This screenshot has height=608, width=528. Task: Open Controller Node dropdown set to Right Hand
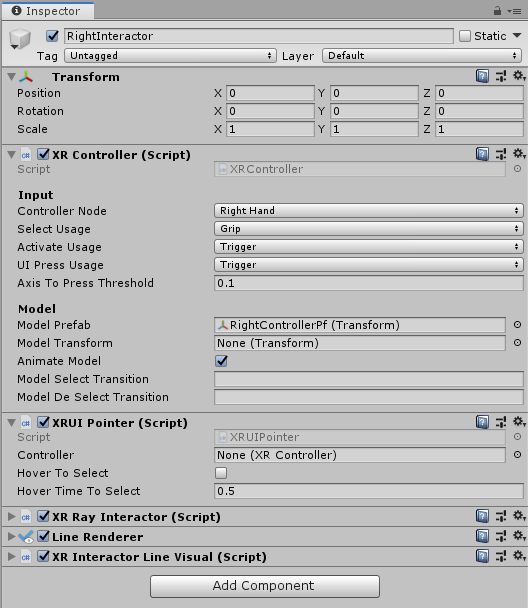point(369,211)
